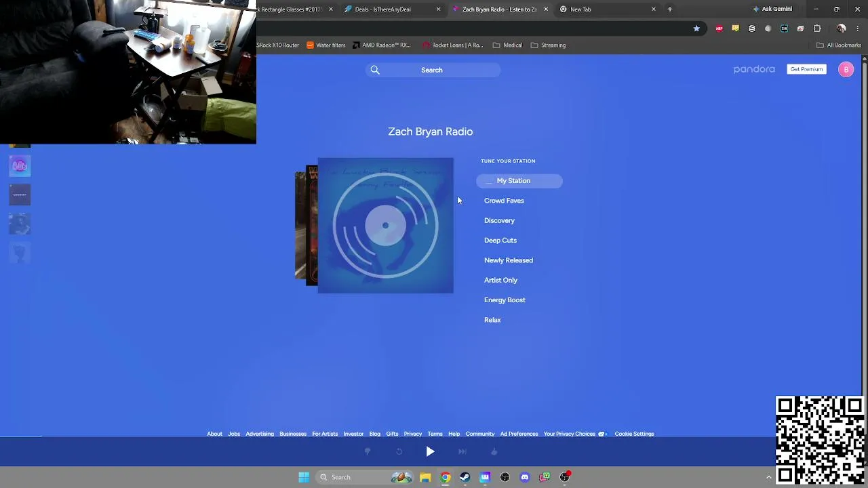Screen dimensions: 868x488
Task: Open the Windows Start menu
Action: [x=304, y=477]
